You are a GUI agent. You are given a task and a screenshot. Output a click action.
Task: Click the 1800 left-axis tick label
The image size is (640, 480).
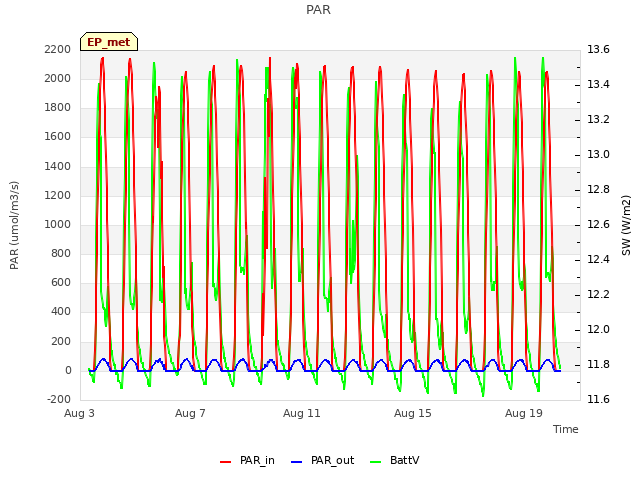tap(58, 107)
